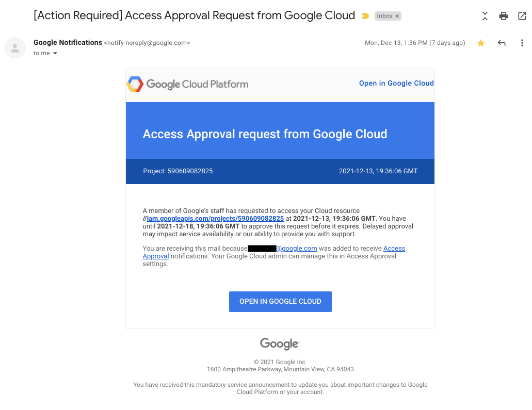Toggle the yellow star on message
Image resolution: width=532 pixels, height=410 pixels.
click(x=481, y=43)
